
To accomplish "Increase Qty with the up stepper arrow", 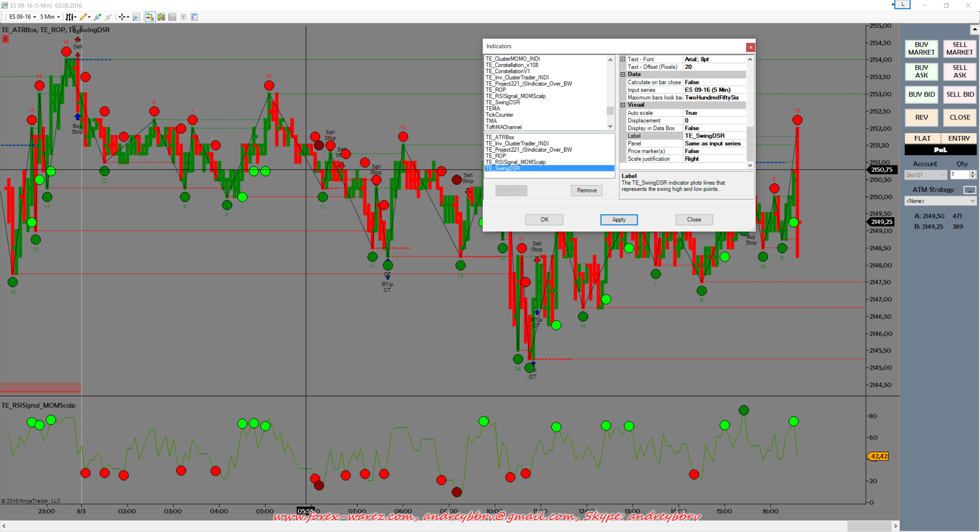I will pos(972,173).
